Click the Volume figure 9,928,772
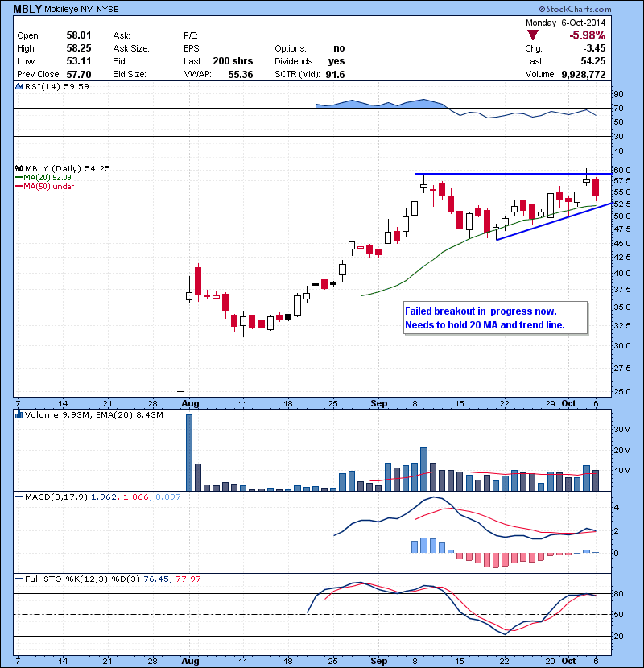The height and width of the screenshot is (668, 644). [584, 75]
